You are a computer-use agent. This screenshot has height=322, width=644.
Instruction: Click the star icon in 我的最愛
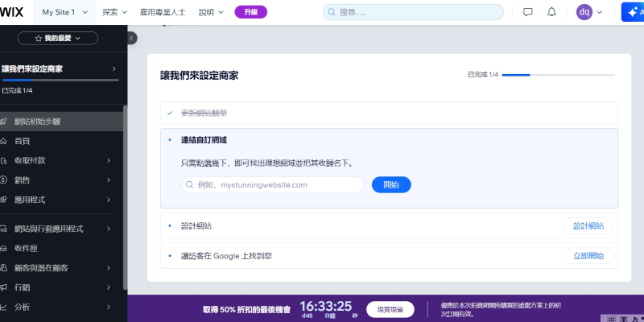tap(39, 38)
